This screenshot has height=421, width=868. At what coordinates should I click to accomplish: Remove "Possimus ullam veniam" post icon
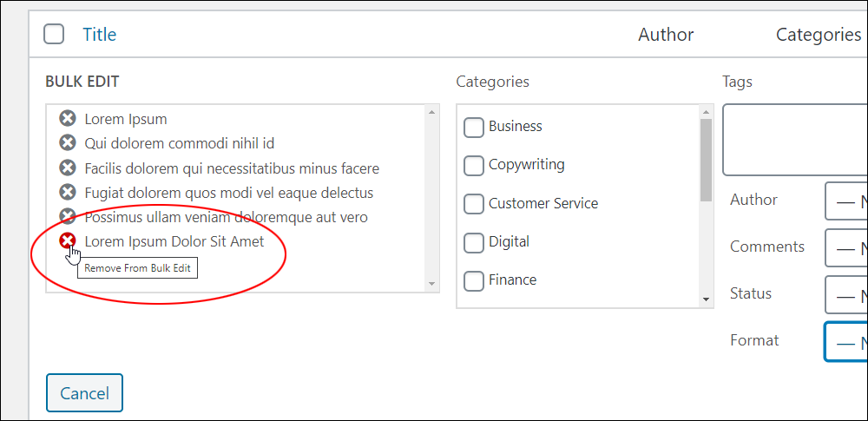tap(67, 216)
